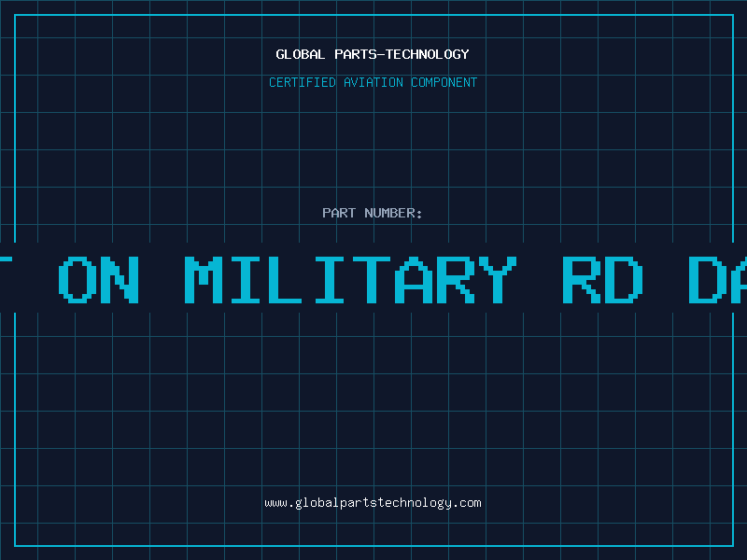Select the word GLOBAL in the header
Image resolution: width=747 pixels, height=560 pixels.
pos(301,54)
